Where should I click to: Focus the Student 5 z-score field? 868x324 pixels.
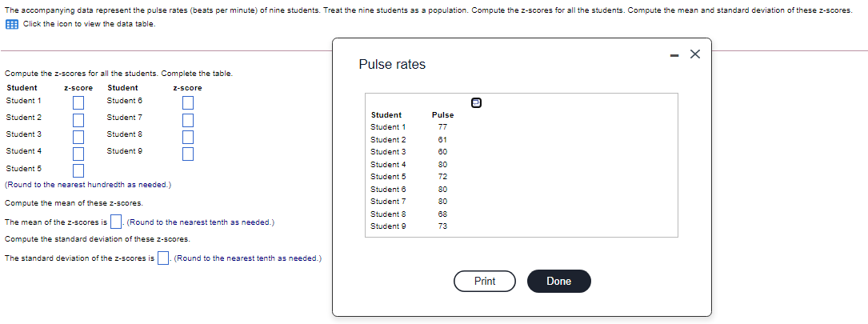(x=79, y=170)
